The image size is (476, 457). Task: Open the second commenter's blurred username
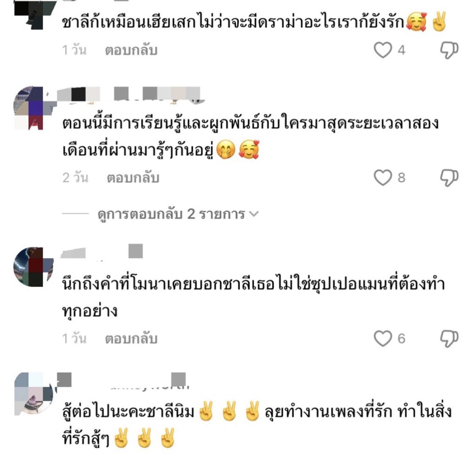130,95
